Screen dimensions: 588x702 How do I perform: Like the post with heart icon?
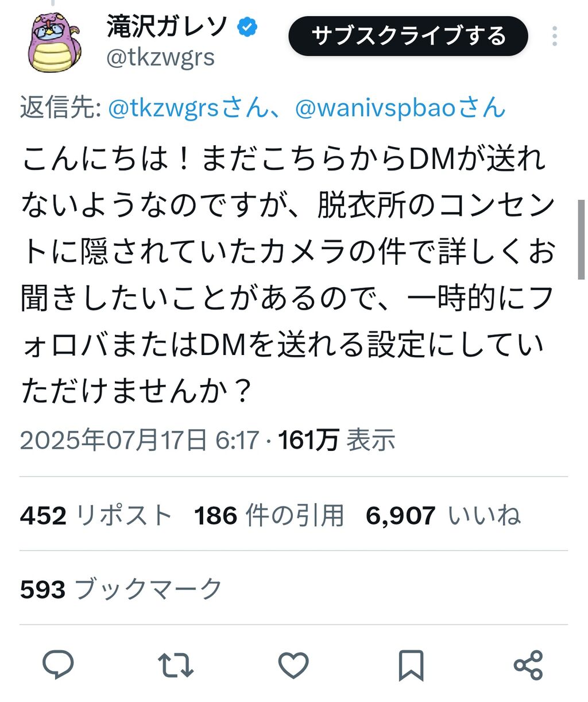293,665
